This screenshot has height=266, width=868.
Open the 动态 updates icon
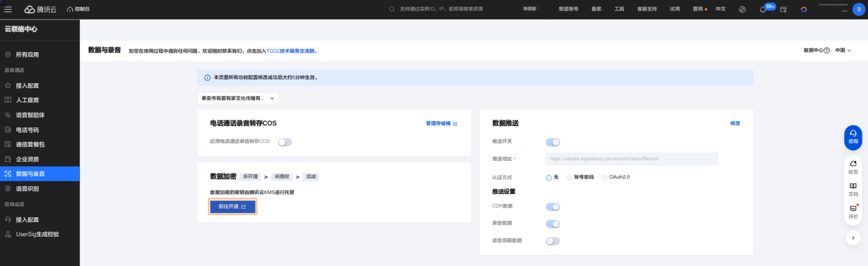coord(853,167)
